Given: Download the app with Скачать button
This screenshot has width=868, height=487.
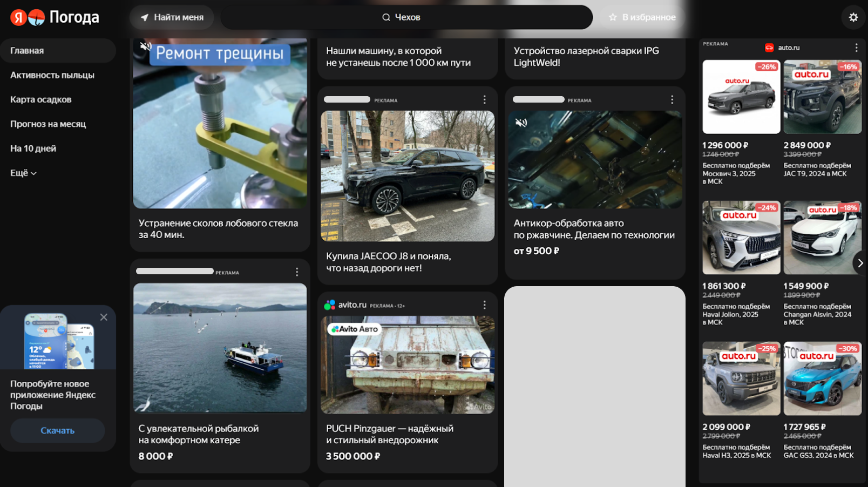Looking at the screenshot, I should [x=58, y=430].
